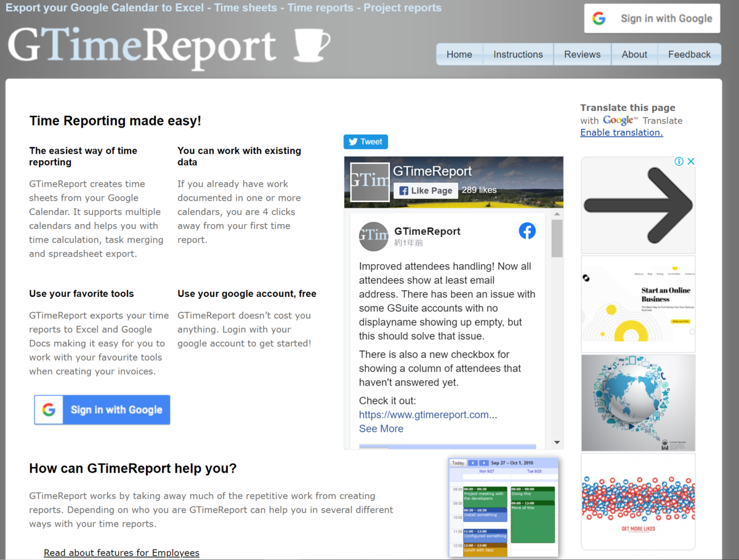
Task: Open the About menu item
Action: point(634,54)
